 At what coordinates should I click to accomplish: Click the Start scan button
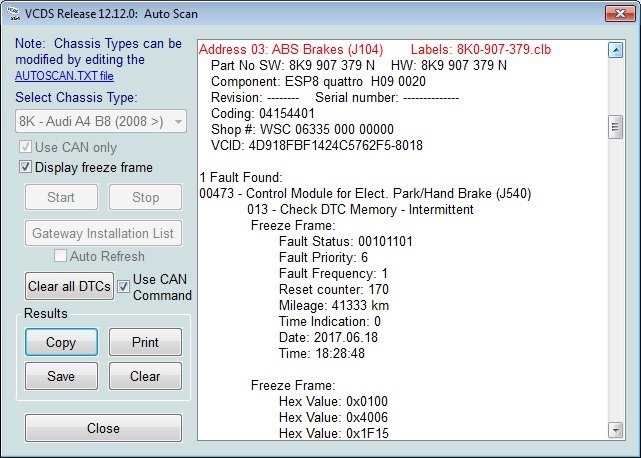[x=61, y=197]
